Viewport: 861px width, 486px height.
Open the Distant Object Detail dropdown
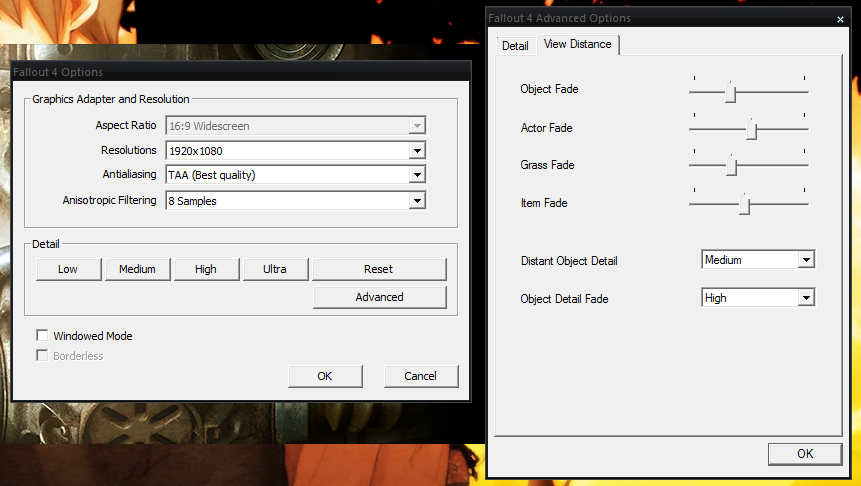click(758, 260)
